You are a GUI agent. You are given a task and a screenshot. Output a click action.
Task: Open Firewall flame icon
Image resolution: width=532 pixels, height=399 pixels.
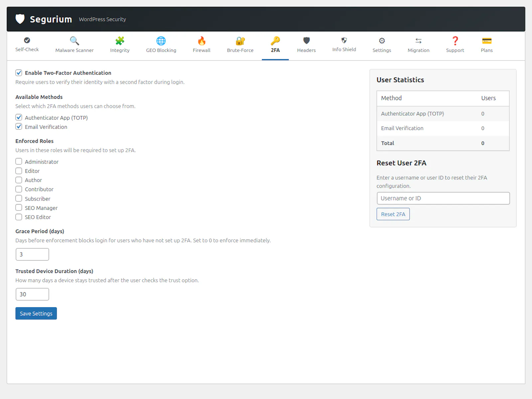point(201,41)
